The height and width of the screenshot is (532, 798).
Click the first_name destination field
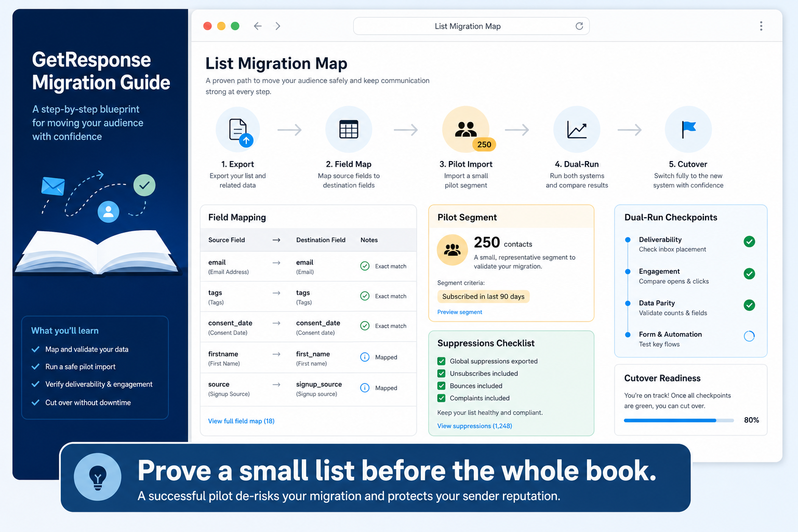click(313, 354)
